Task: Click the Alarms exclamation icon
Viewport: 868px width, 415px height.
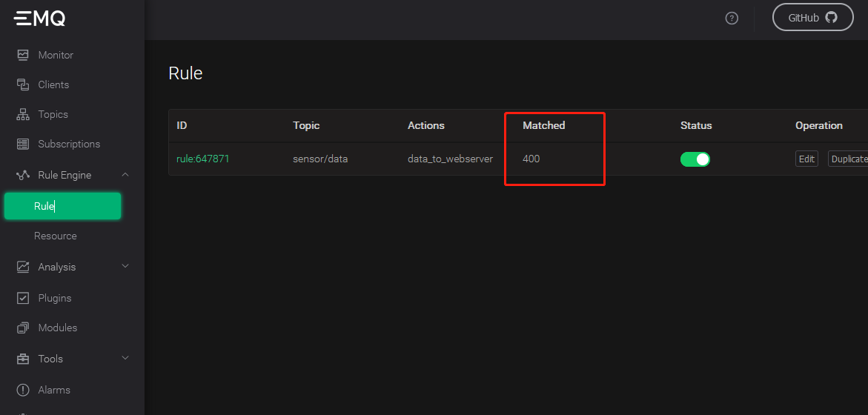Action: 23,390
